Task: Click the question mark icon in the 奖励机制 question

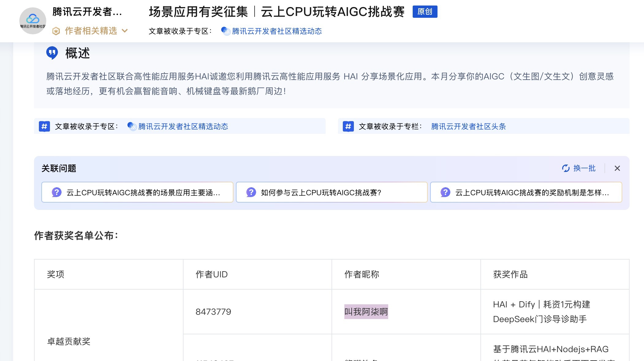Action: pyautogui.click(x=445, y=192)
